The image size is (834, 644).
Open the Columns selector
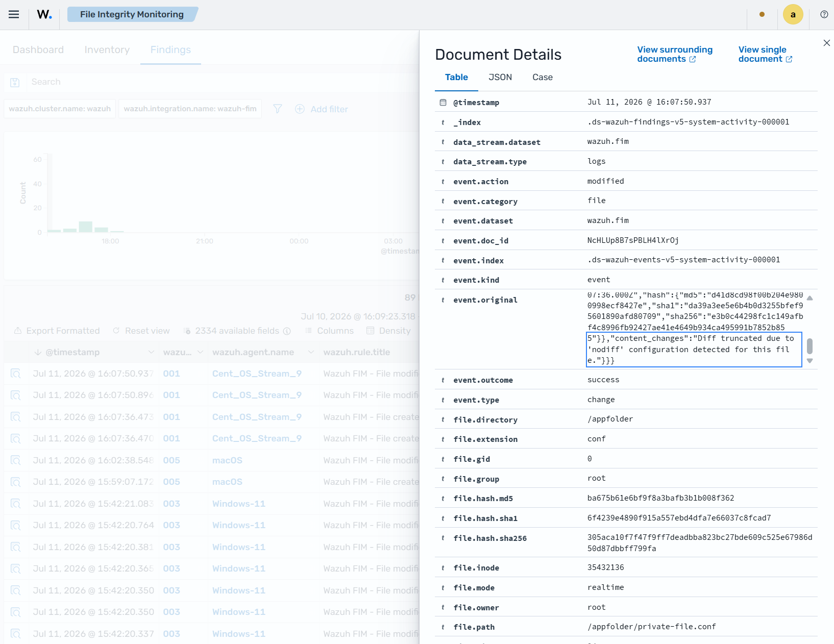click(x=329, y=331)
